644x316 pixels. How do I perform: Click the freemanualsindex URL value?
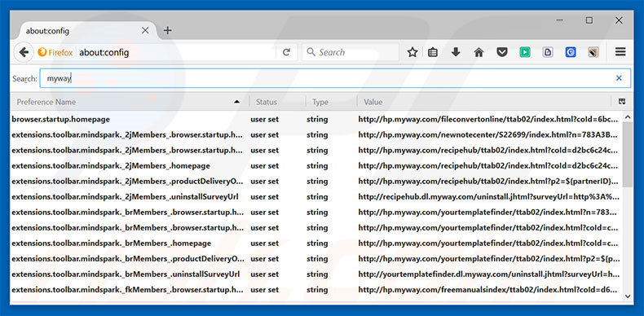[487, 290]
